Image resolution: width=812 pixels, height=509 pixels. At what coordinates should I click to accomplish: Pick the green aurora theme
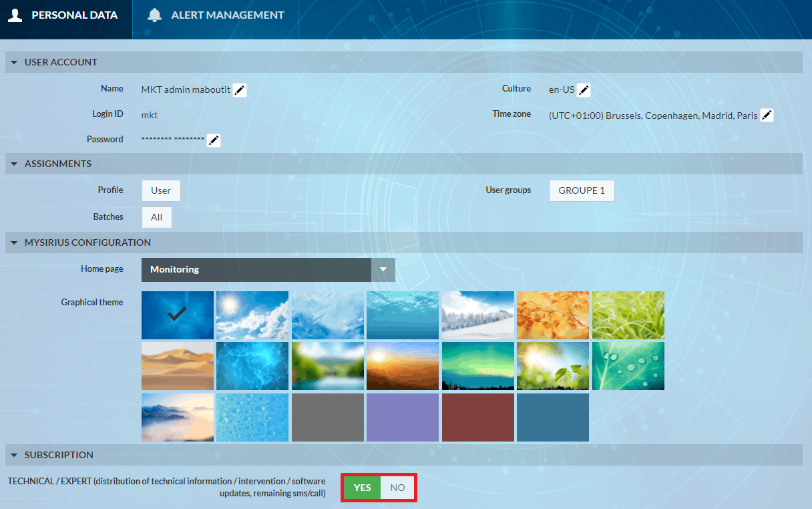(x=478, y=366)
